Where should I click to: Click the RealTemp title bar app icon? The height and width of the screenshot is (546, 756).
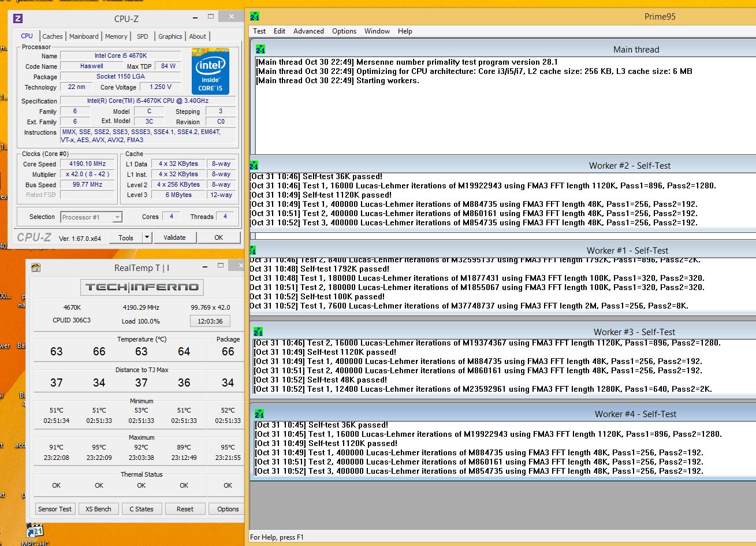coord(36,268)
